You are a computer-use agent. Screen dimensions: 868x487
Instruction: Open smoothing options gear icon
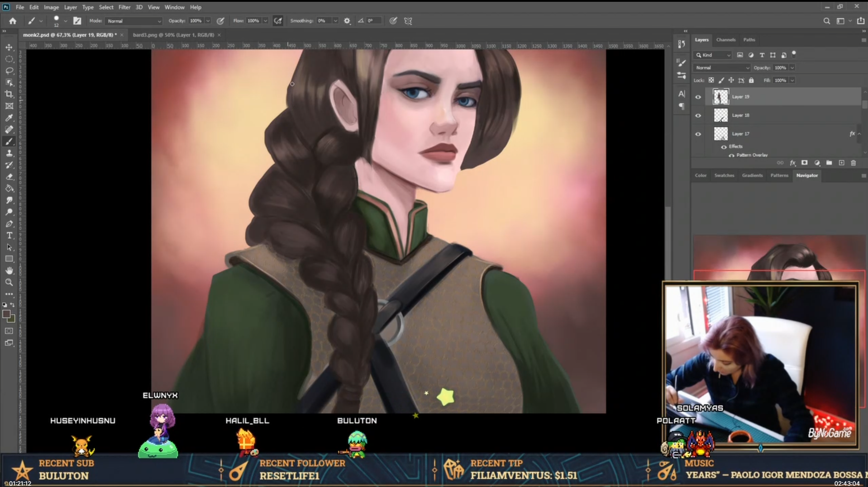click(x=347, y=21)
